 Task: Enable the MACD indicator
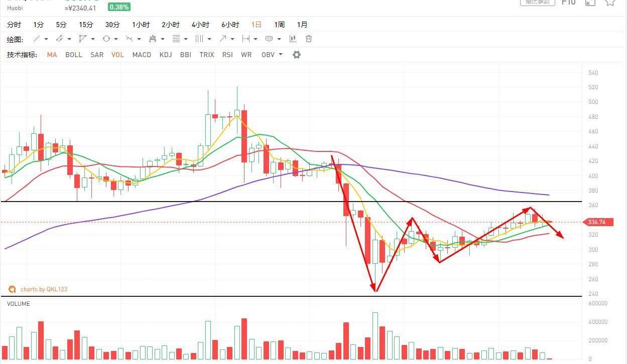click(x=142, y=55)
